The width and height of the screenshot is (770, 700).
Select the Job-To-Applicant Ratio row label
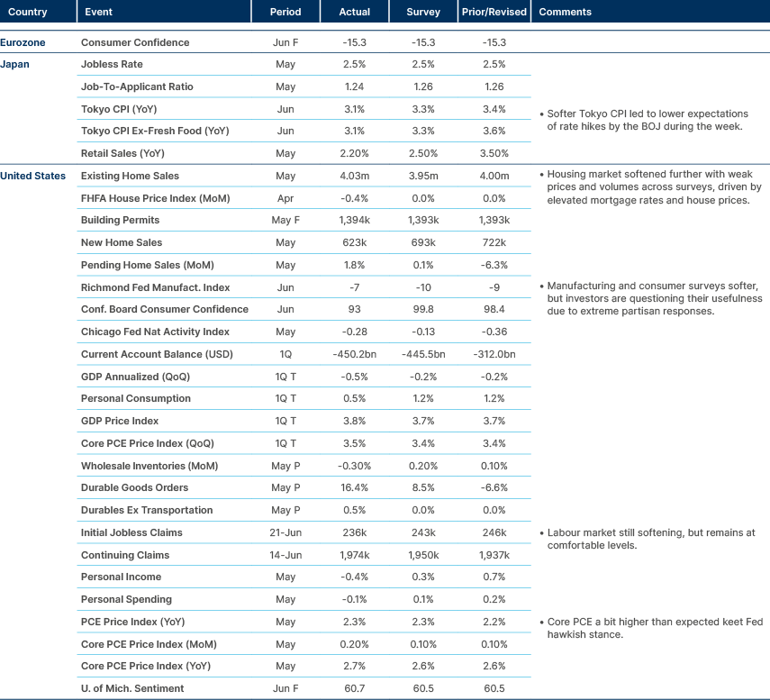coord(137,86)
